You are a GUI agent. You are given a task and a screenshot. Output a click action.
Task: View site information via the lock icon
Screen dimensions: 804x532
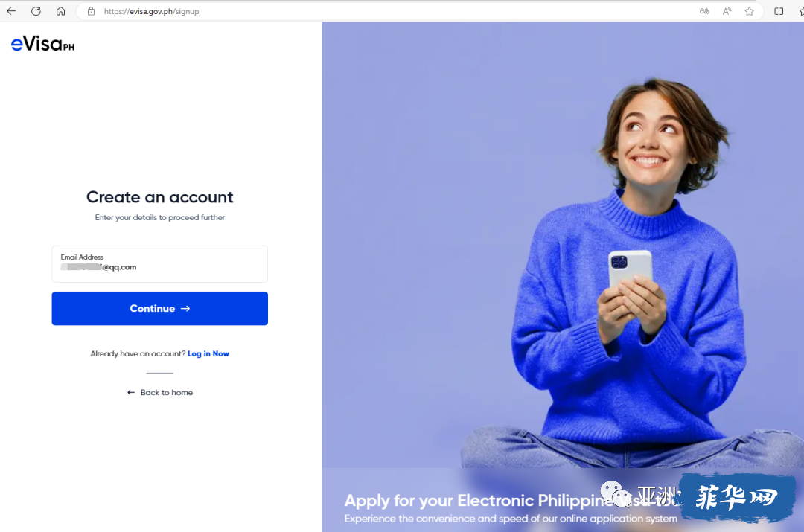[92, 11]
